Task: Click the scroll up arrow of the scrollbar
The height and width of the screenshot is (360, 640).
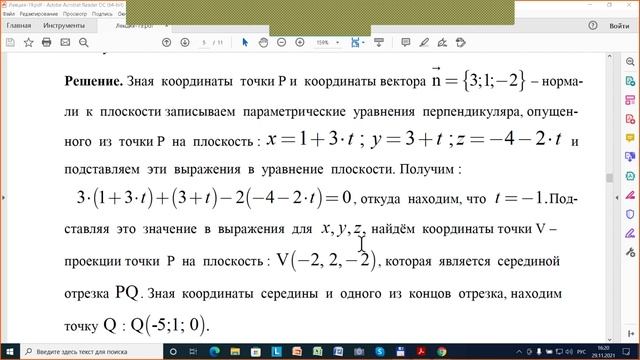Action: pyautogui.click(x=610, y=56)
